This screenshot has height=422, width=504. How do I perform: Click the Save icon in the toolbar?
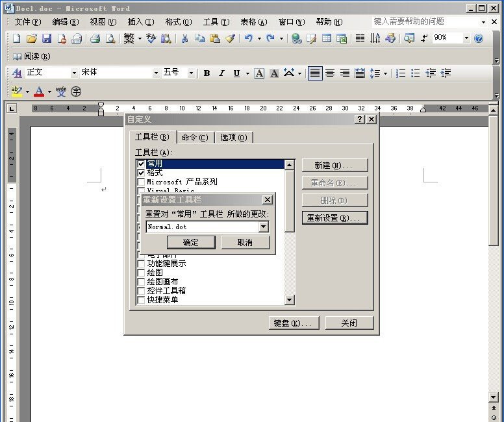tap(46, 38)
